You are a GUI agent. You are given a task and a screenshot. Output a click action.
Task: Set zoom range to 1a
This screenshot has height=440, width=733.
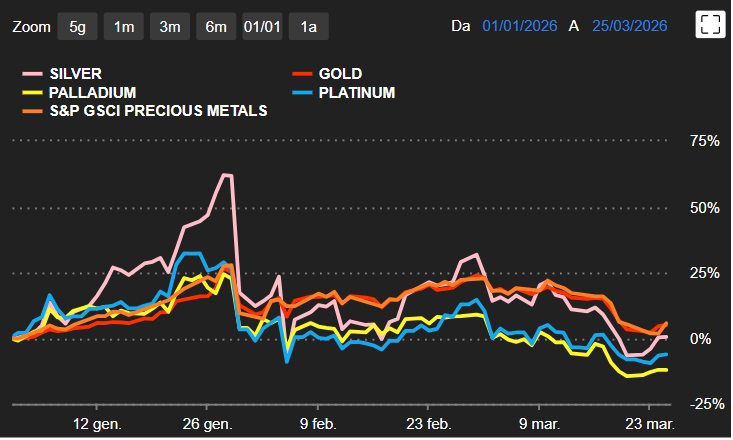click(x=308, y=26)
